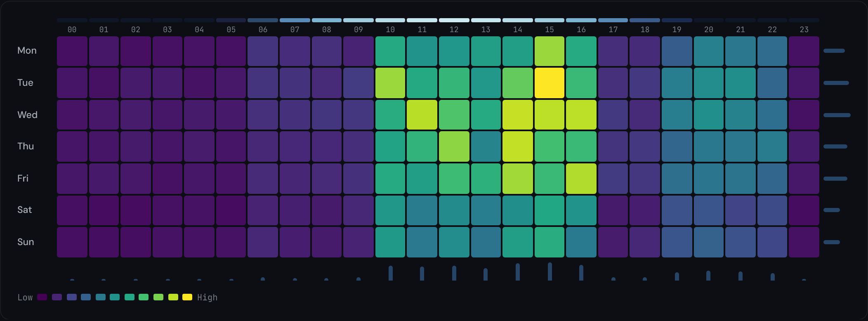The height and width of the screenshot is (321, 868).
Task: Select the Tue row label
Action: click(25, 83)
